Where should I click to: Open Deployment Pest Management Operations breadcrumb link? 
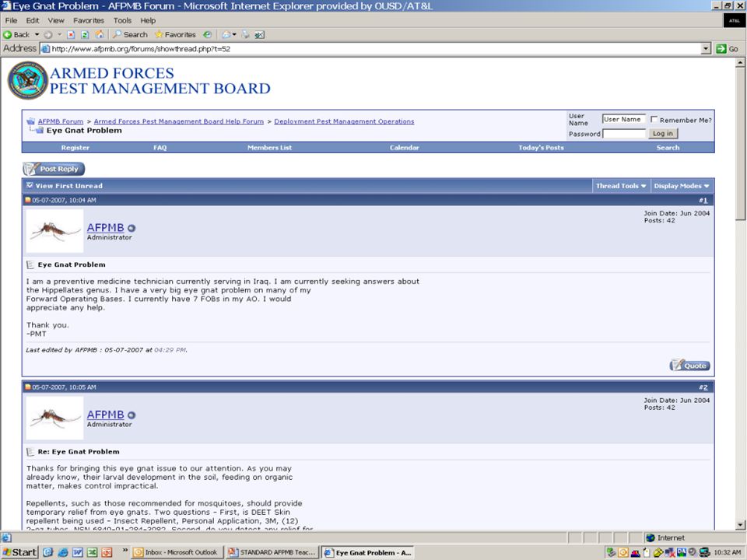pos(344,121)
